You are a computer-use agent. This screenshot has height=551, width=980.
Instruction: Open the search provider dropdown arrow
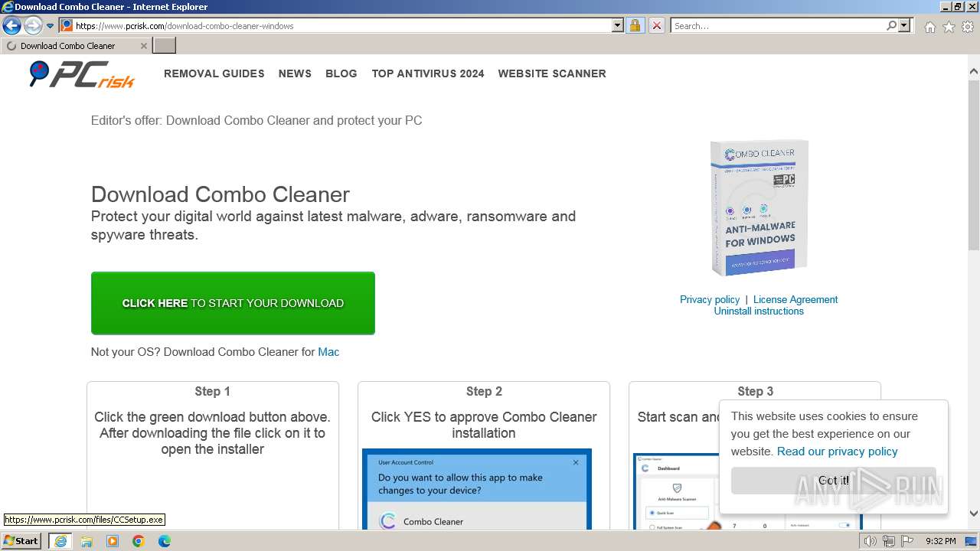click(x=904, y=25)
